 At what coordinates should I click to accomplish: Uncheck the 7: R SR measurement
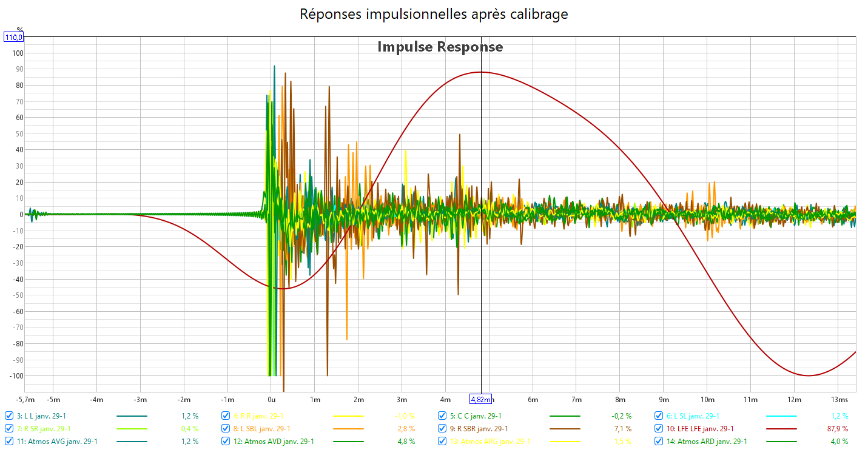(9, 429)
